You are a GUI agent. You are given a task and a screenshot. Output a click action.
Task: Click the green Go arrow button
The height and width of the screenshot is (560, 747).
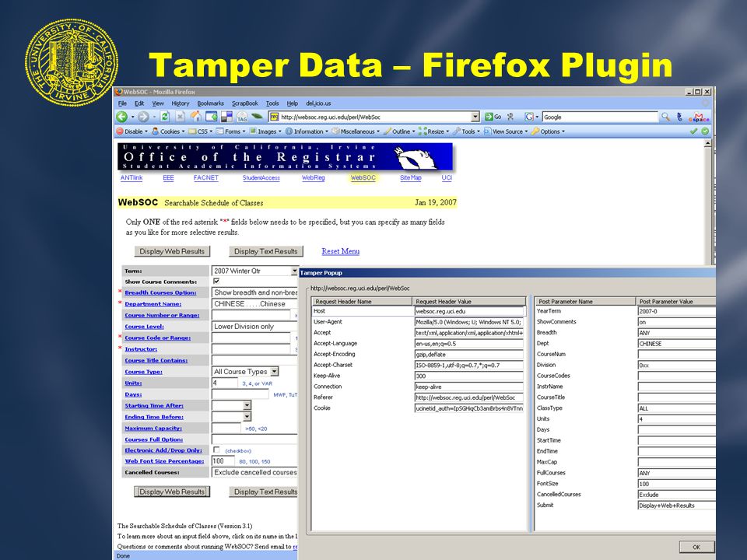493,117
